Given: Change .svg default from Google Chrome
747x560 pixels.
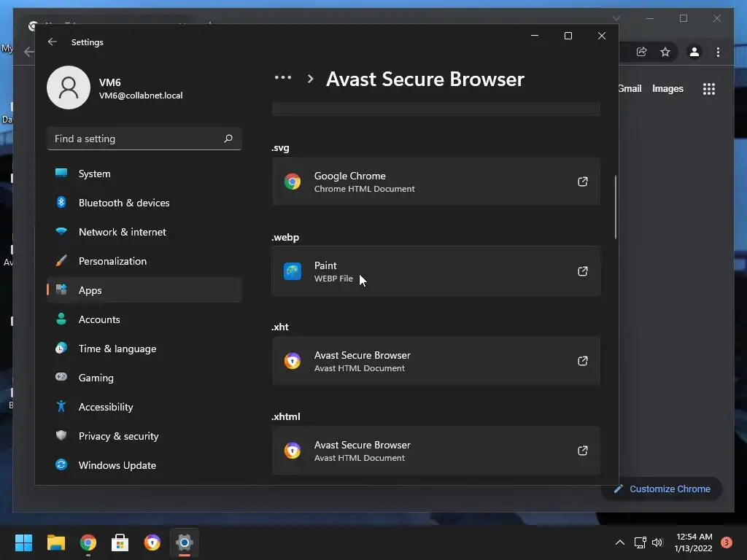Looking at the screenshot, I should point(436,182).
